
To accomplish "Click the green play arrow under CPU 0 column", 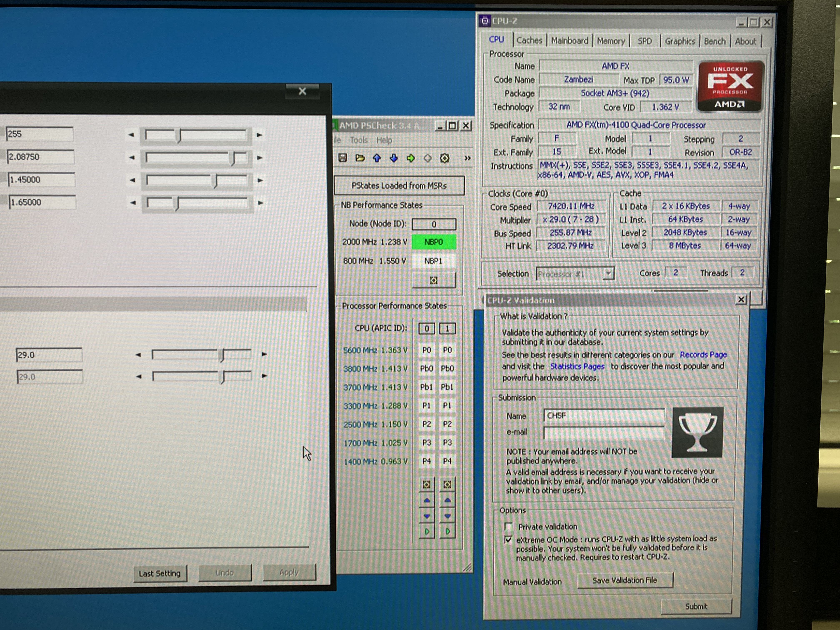I will coord(427,531).
